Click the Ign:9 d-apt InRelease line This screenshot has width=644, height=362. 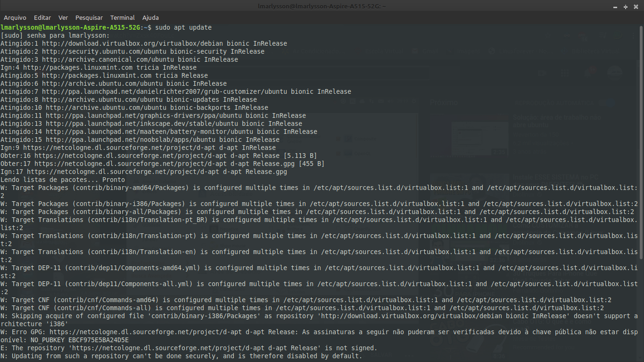point(138,148)
